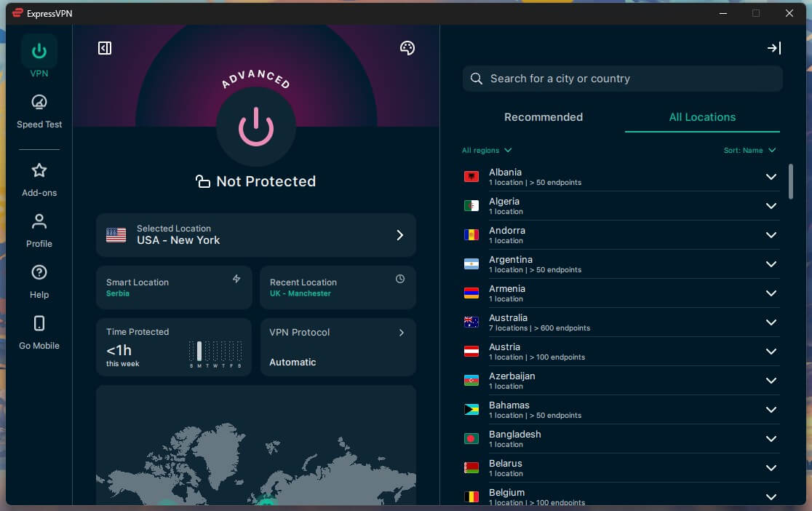
Task: Connect to Recent Location UK - Manchester
Action: [x=338, y=288]
